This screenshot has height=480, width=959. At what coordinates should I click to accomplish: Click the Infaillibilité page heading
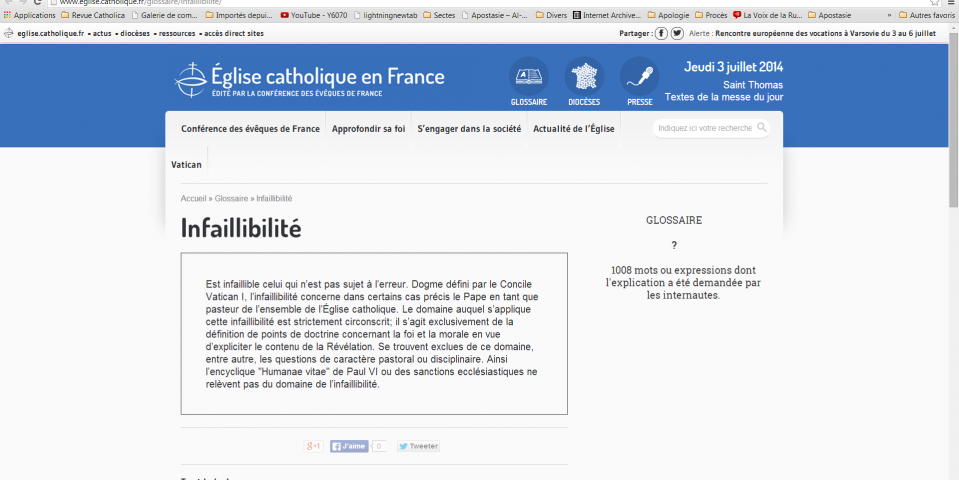(x=241, y=228)
